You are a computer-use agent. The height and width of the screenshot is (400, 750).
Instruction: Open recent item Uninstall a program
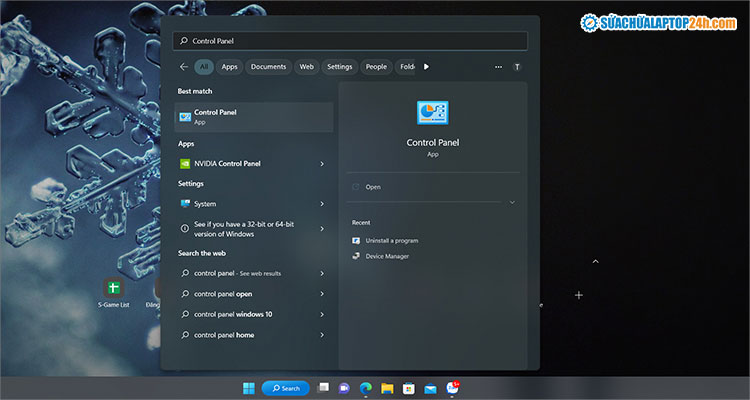pos(391,240)
